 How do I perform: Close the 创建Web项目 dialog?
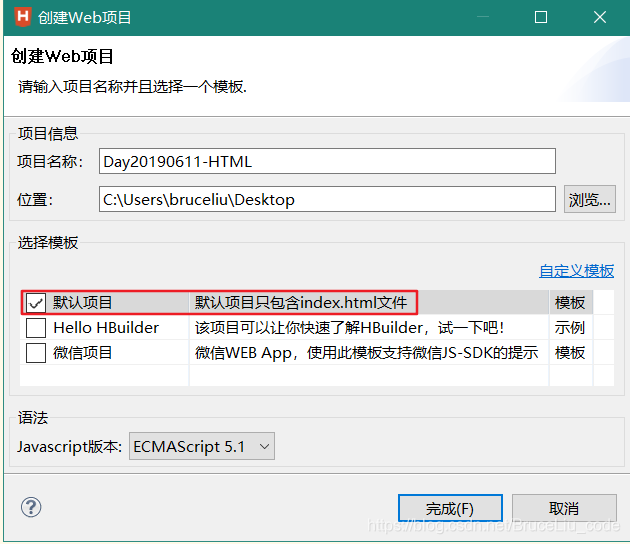tap(600, 17)
